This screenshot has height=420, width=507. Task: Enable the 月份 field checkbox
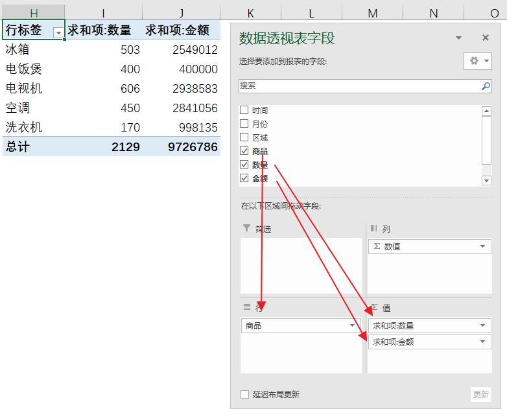(244, 124)
